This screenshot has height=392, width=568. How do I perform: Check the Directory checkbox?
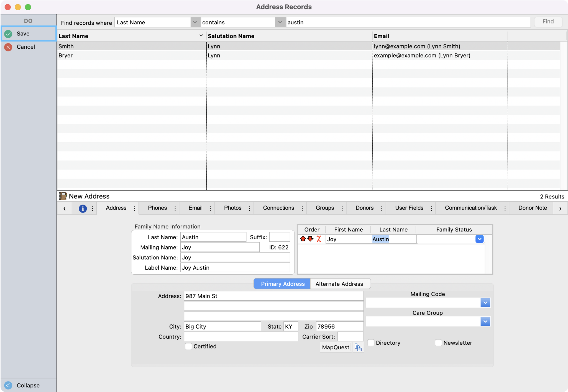[371, 343]
